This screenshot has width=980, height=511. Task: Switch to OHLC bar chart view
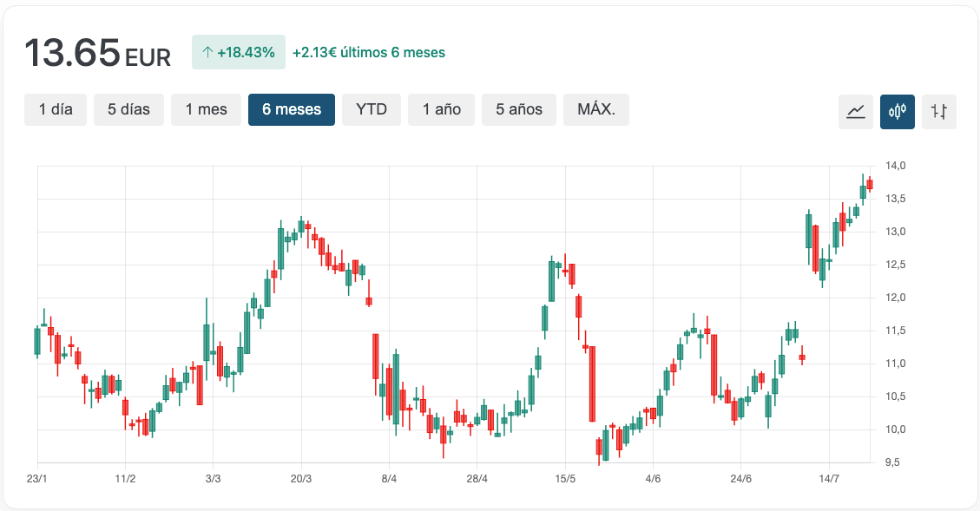click(x=938, y=111)
